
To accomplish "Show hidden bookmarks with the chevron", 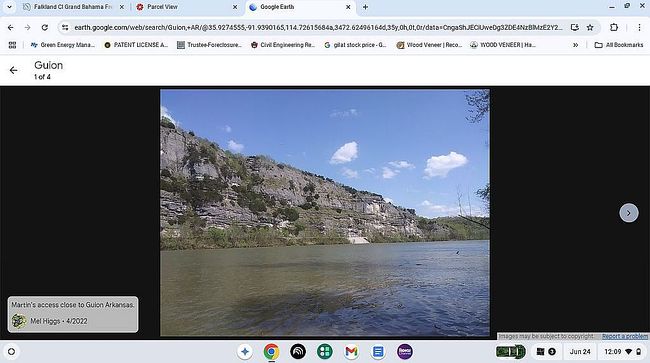I will [x=575, y=45].
